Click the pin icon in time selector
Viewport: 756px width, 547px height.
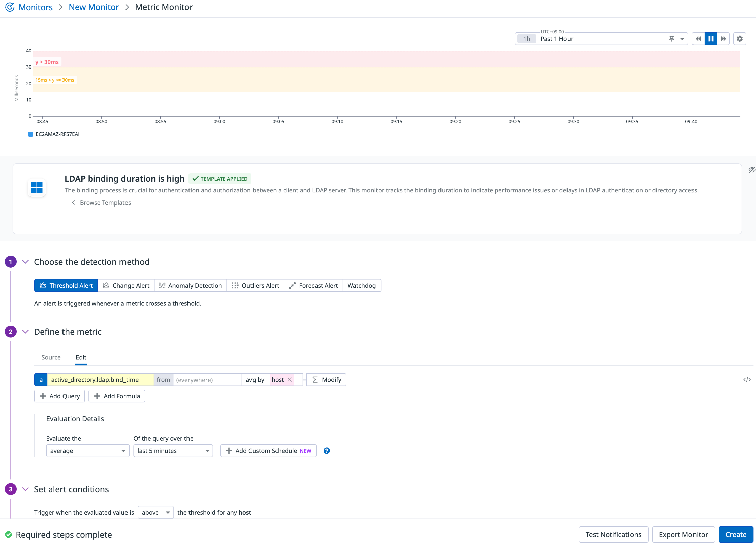tap(671, 39)
